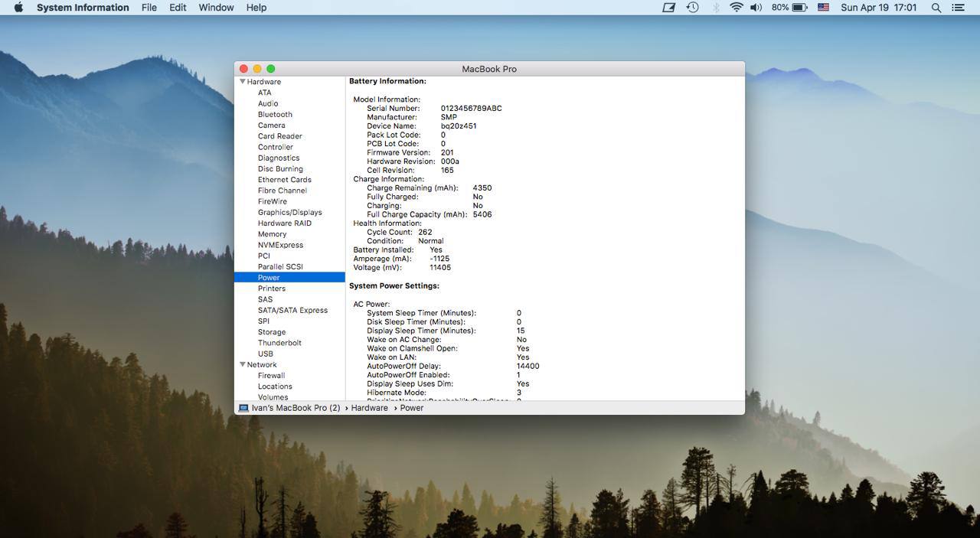Click the Full Charge Capacity value 5406

(x=482, y=214)
